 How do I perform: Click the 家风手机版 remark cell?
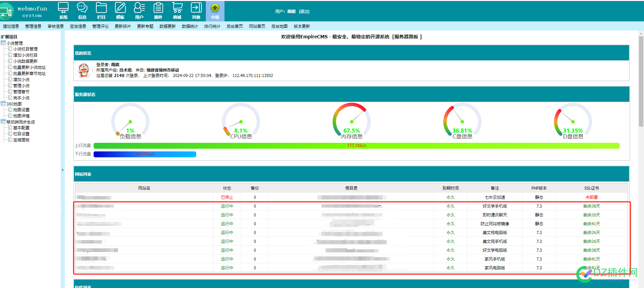click(495, 259)
